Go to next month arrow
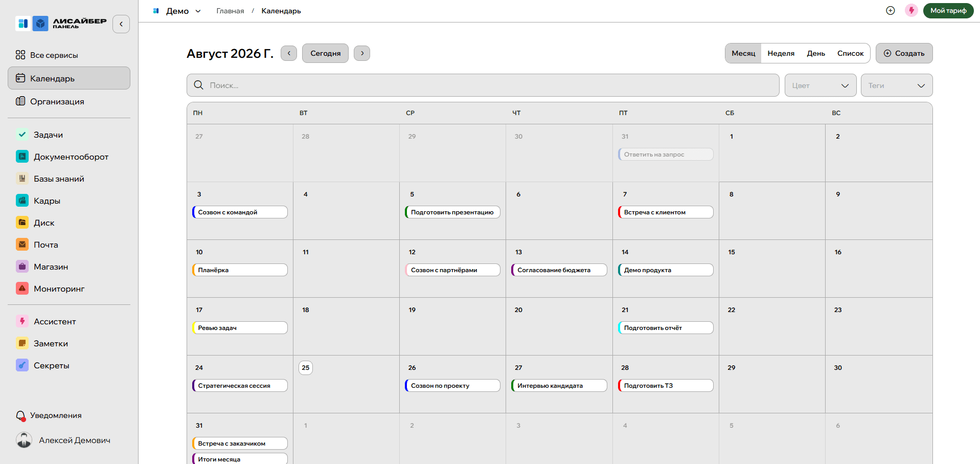Viewport: 980px width, 464px height. tap(362, 53)
